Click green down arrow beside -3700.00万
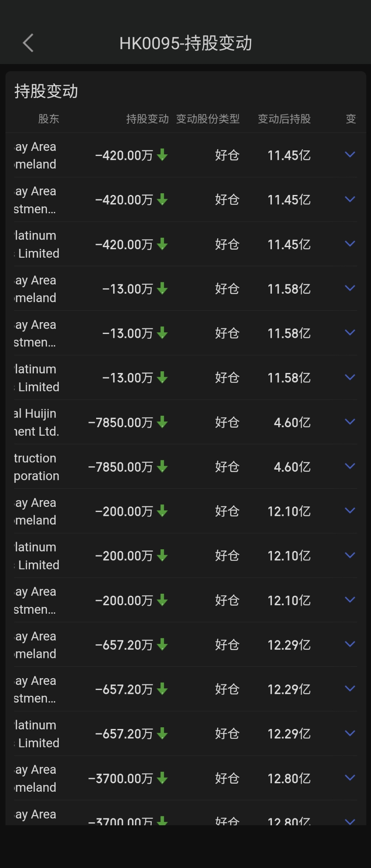The width and height of the screenshot is (371, 868). click(162, 778)
